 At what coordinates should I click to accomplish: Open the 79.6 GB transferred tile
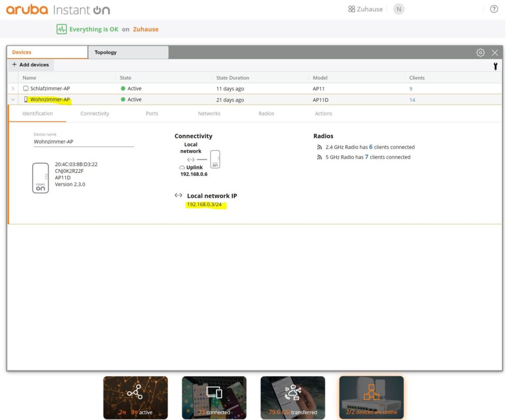[293, 398]
